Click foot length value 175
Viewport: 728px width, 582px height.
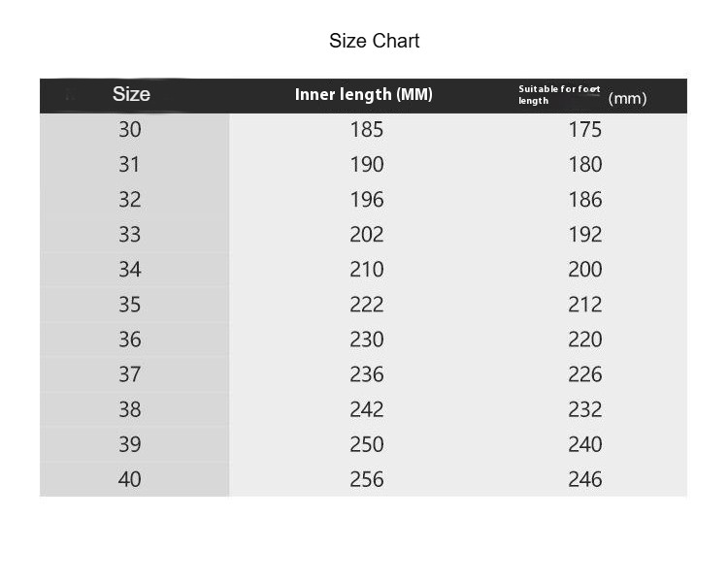pyautogui.click(x=585, y=129)
